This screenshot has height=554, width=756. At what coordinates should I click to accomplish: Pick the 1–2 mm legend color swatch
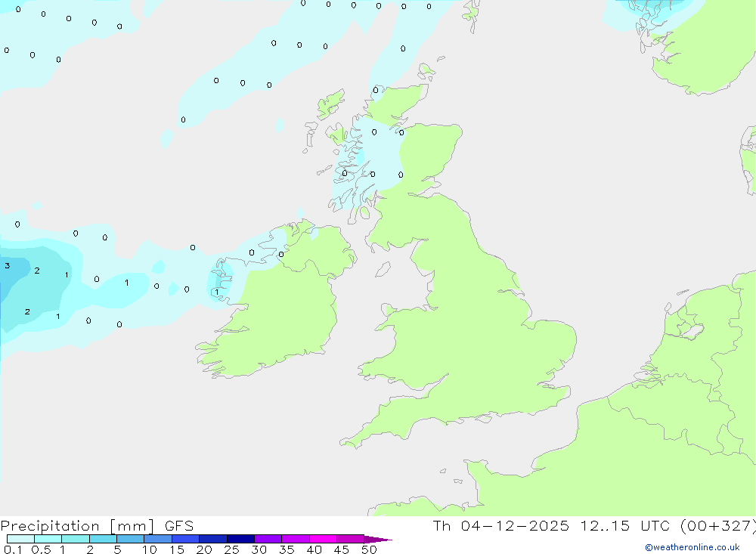click(x=76, y=539)
